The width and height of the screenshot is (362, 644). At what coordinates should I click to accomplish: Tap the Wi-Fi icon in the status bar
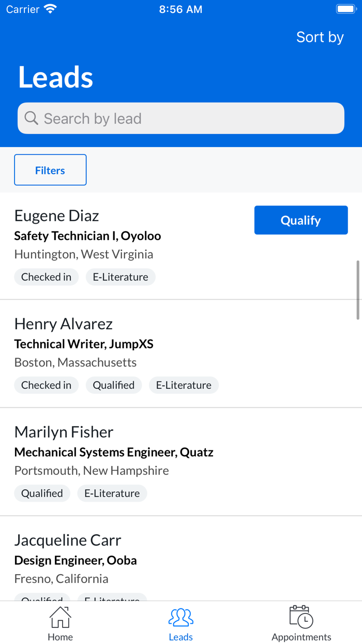click(49, 8)
